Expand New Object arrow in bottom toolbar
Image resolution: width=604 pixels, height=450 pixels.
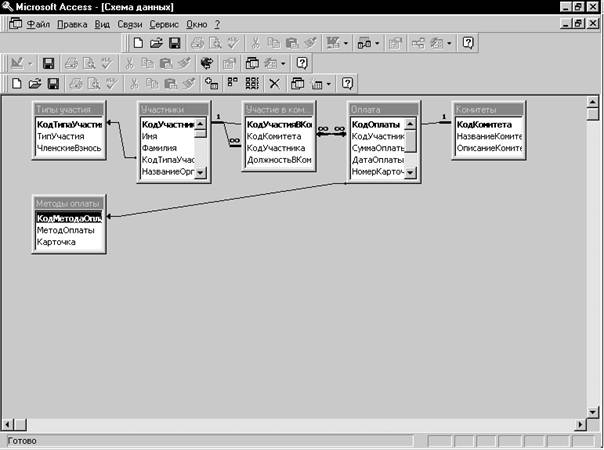point(328,84)
